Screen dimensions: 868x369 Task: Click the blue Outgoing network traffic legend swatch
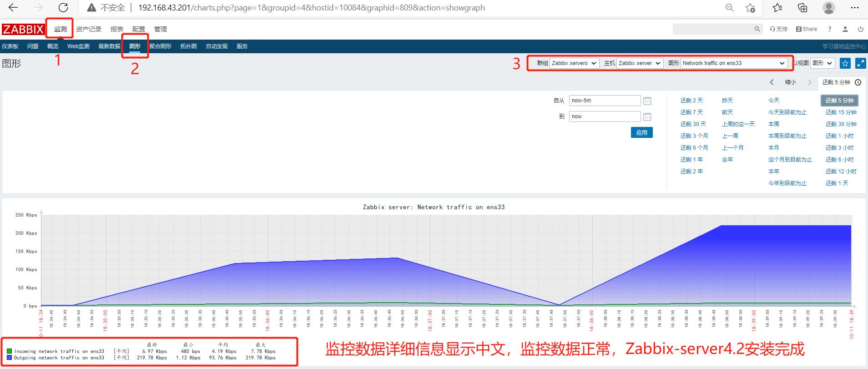[x=10, y=358]
